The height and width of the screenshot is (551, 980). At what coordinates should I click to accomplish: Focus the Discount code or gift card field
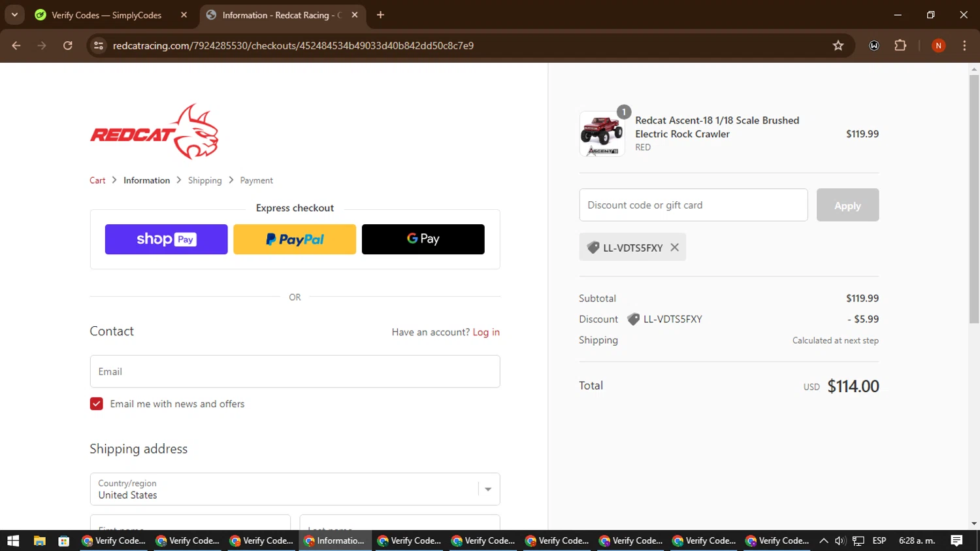tap(693, 205)
